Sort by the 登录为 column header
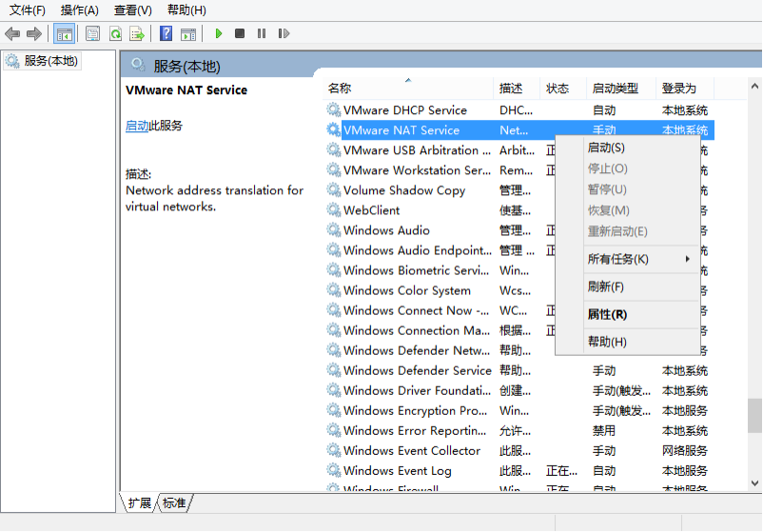This screenshot has width=763, height=532. 685,89
